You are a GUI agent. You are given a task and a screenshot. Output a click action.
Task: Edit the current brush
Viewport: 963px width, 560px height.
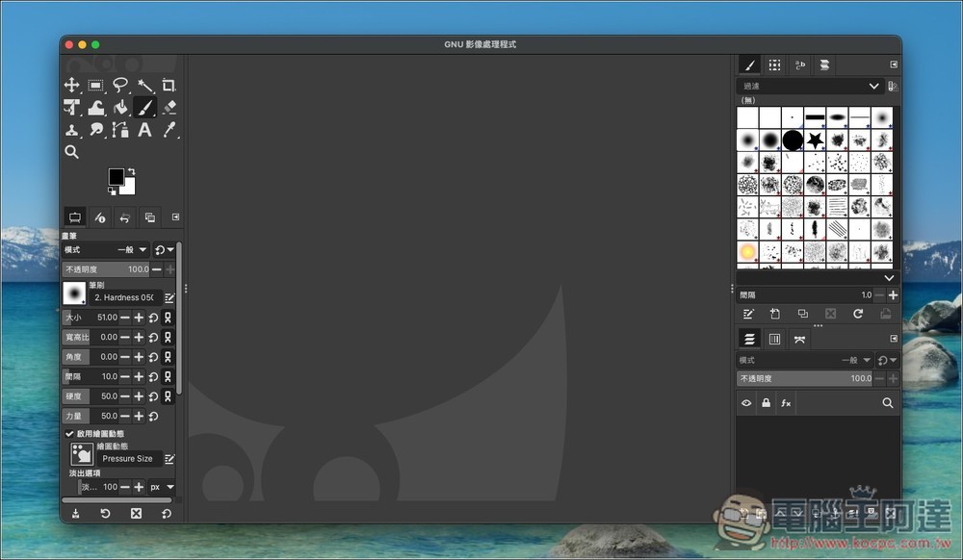click(169, 298)
